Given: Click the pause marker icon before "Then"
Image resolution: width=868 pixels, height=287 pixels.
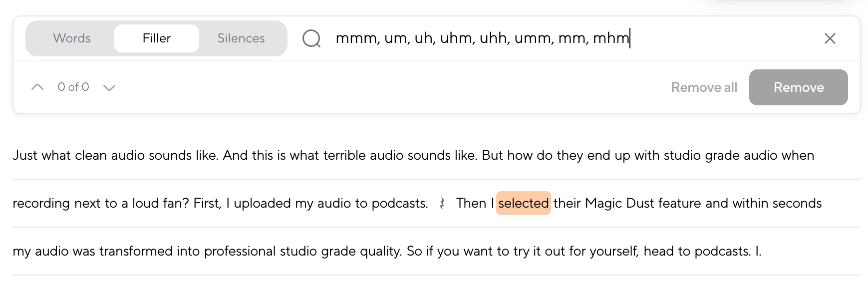Looking at the screenshot, I should 442,203.
